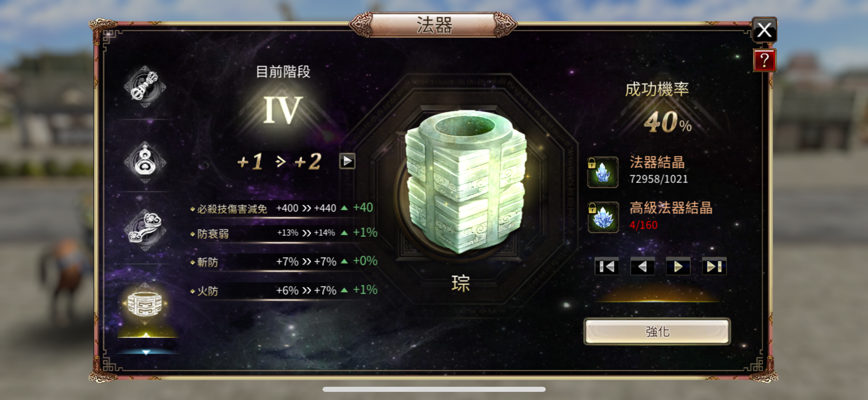
Task: Click the 高級法器結晶 crystal item icon
Action: [603, 217]
